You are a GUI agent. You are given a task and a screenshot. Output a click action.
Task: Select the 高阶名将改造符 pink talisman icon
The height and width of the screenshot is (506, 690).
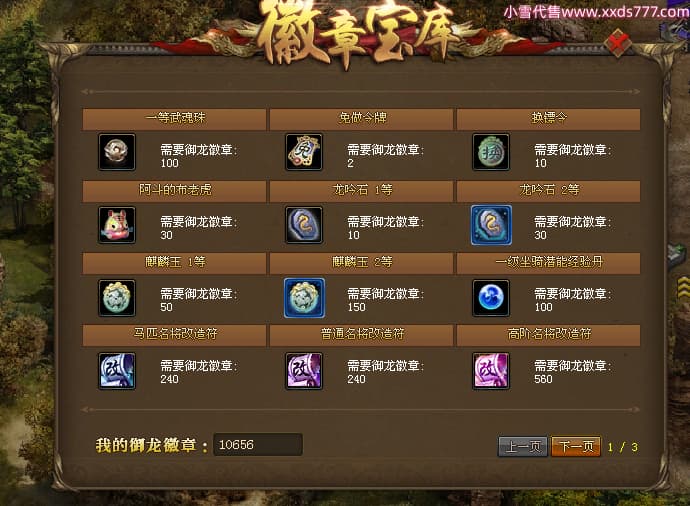(x=491, y=371)
